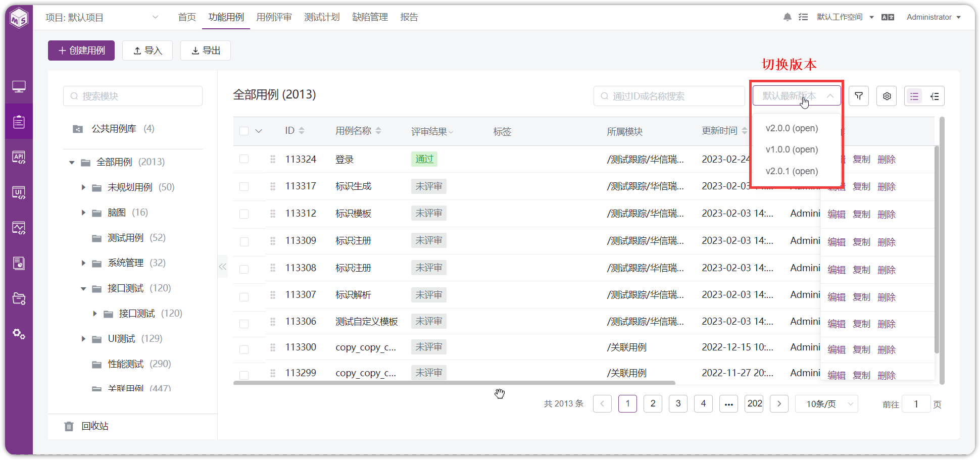Open the API test sidebar icon
The image size is (980, 460).
(19, 157)
